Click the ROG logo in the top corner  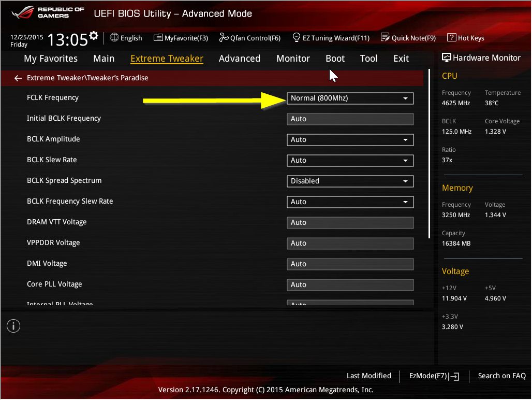24,12
